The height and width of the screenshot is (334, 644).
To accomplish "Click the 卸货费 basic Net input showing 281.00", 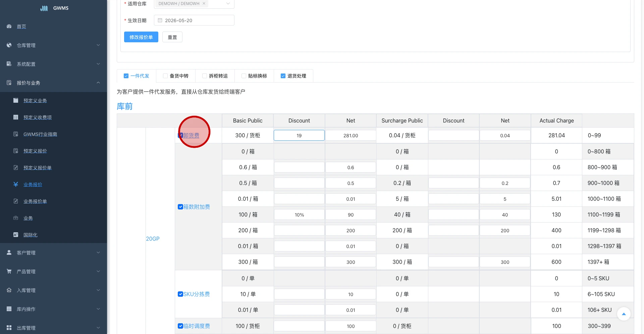I will [x=351, y=135].
